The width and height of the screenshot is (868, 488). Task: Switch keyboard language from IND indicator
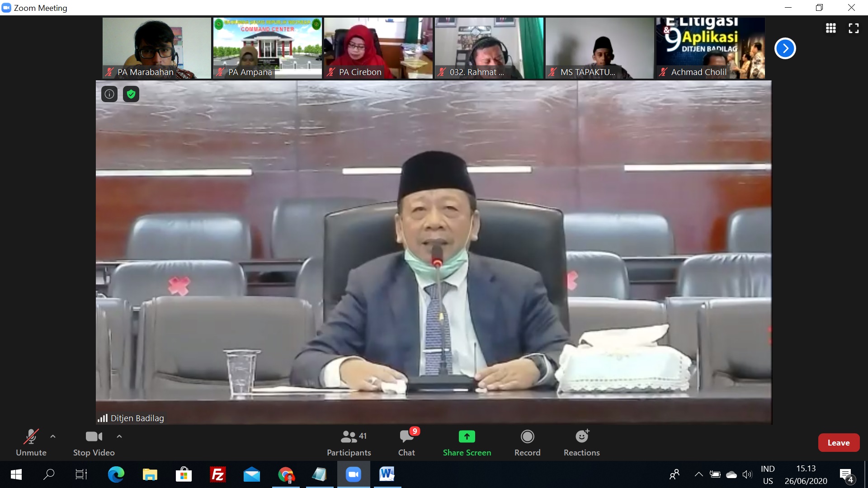(769, 474)
